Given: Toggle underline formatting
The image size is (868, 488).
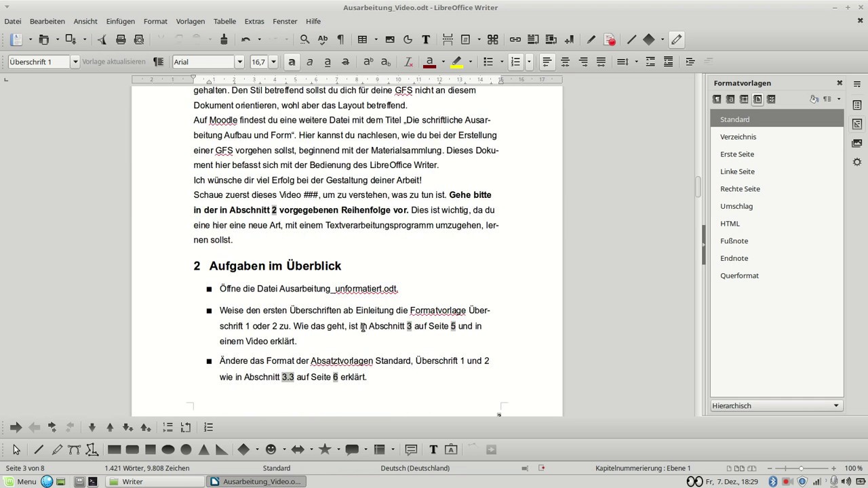Looking at the screenshot, I should pos(328,62).
